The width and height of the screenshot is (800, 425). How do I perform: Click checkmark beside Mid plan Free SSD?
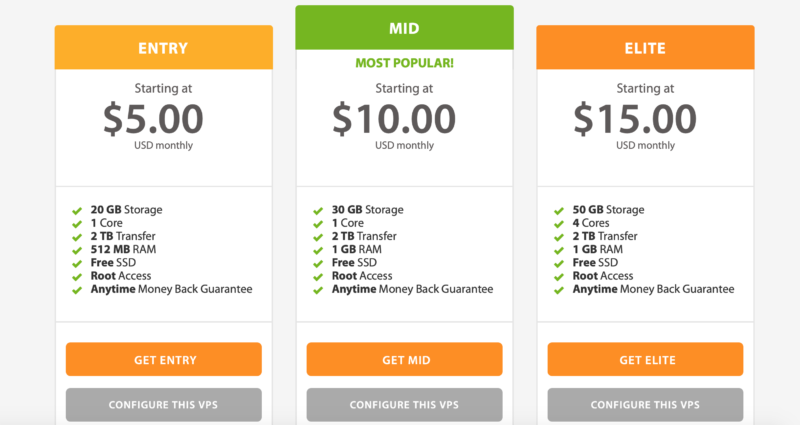pyautogui.click(x=317, y=263)
